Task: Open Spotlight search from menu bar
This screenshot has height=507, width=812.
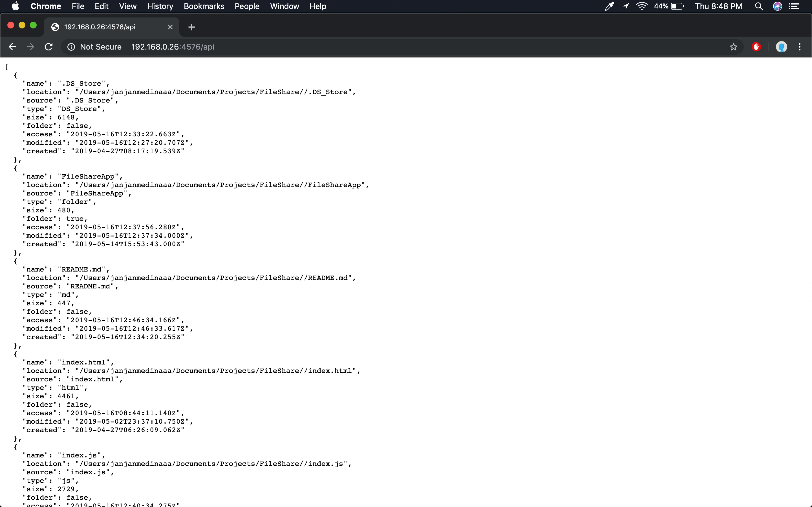Action: coord(759,6)
